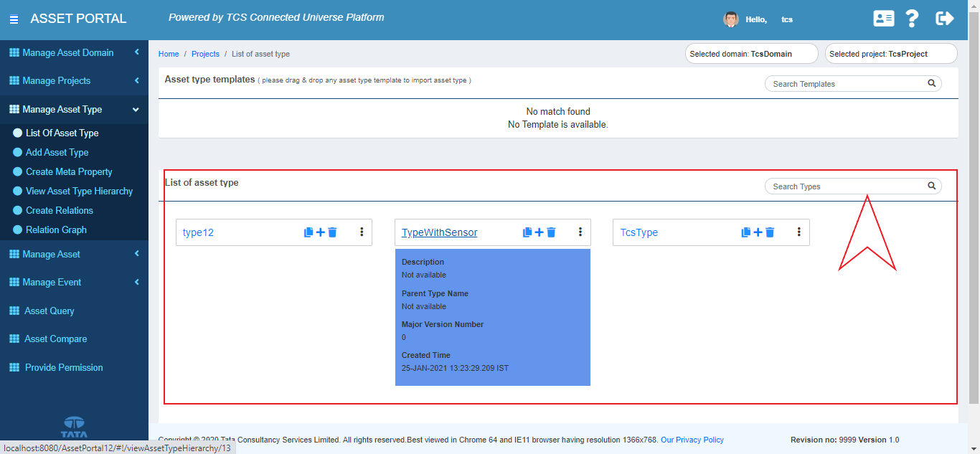This screenshot has height=454, width=980.
Task: Open help question mark icon
Action: [912, 19]
